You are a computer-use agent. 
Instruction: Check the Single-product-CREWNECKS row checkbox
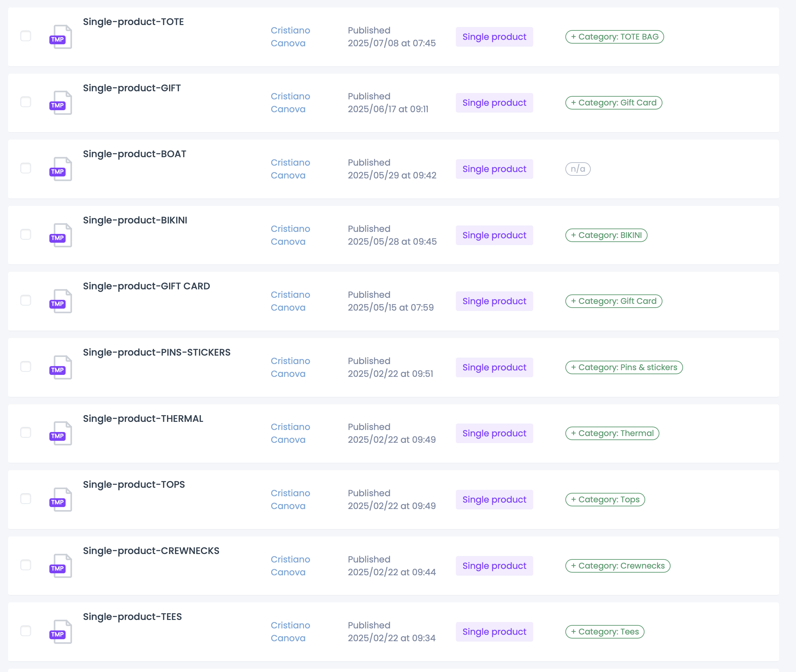click(25, 565)
